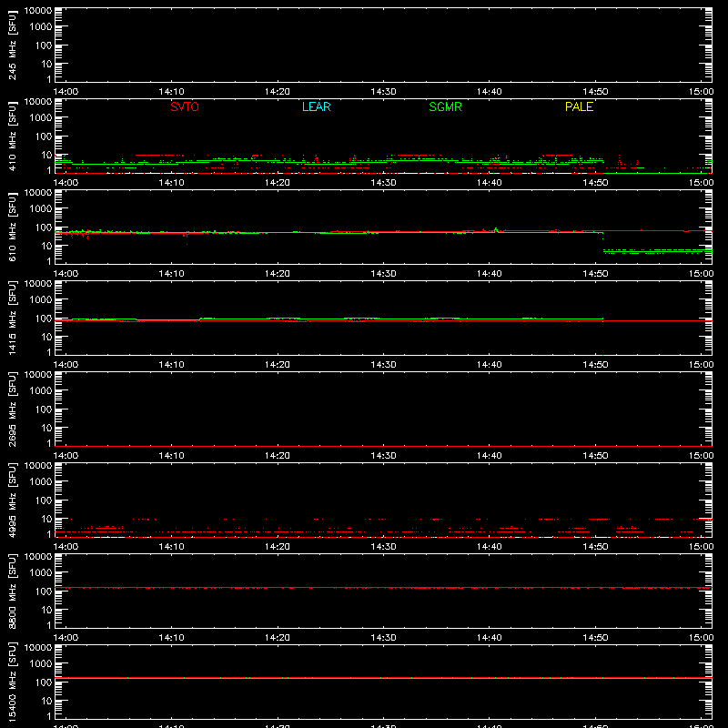Screen dimensions: 728x728
Task: Select the 2695 MHz [SFU] axis title
Action: coord(12,409)
